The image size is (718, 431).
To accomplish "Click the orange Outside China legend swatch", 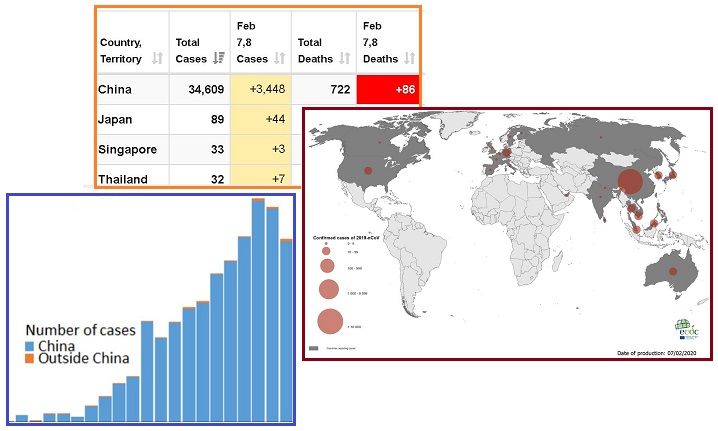I will 30,359.
